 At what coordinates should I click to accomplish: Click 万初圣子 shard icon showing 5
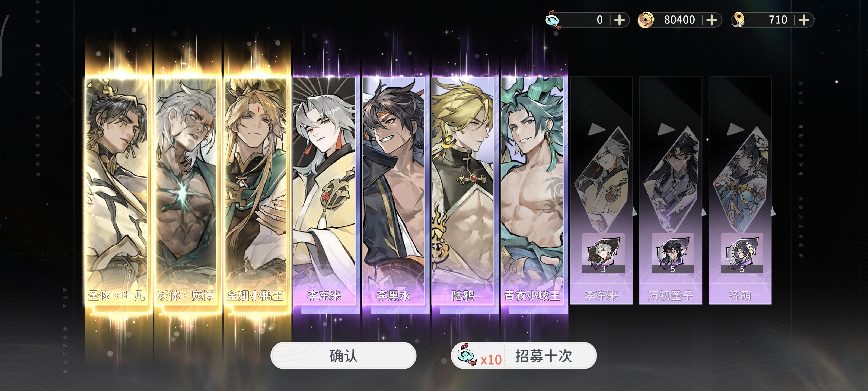673,254
